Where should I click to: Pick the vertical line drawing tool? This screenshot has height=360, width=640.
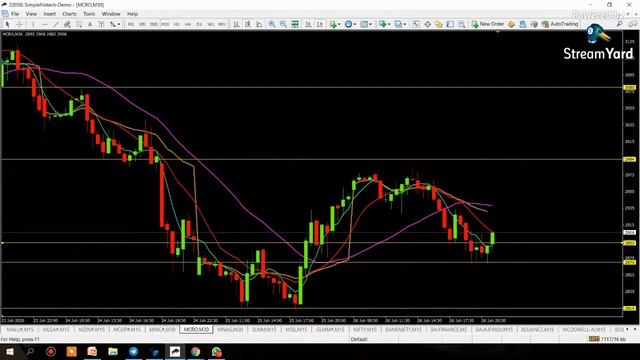(x=33, y=24)
